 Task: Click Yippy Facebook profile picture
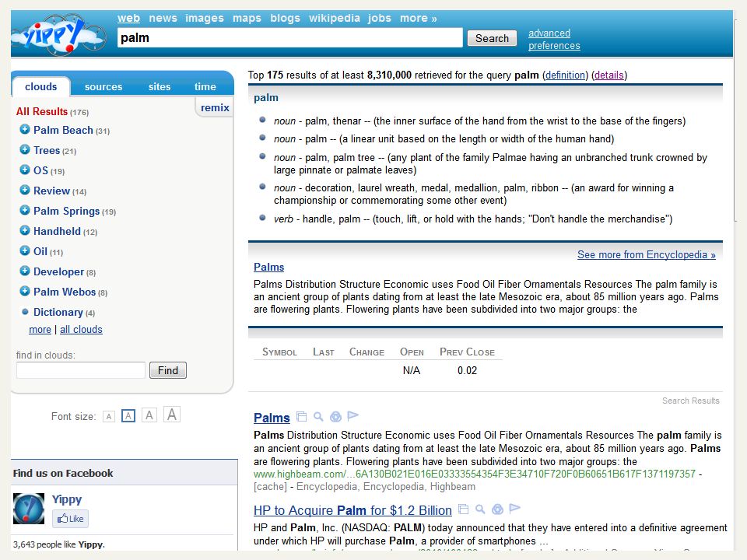pos(29,509)
